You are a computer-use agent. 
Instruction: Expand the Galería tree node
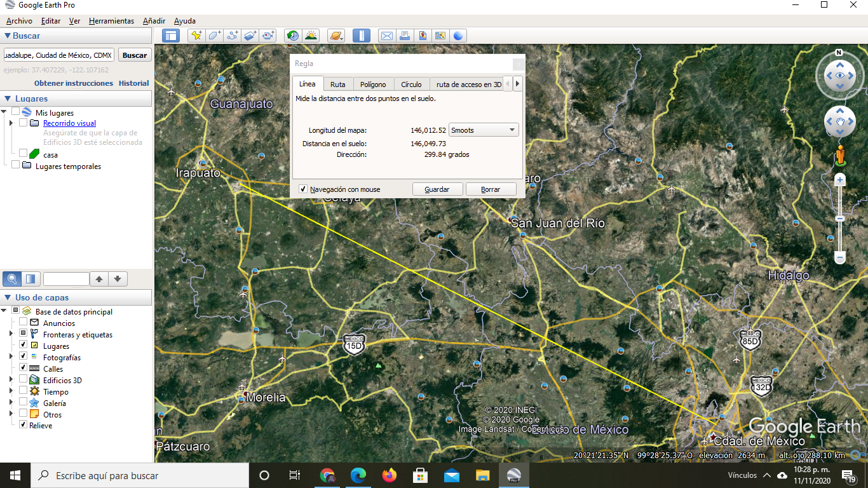pos(11,403)
